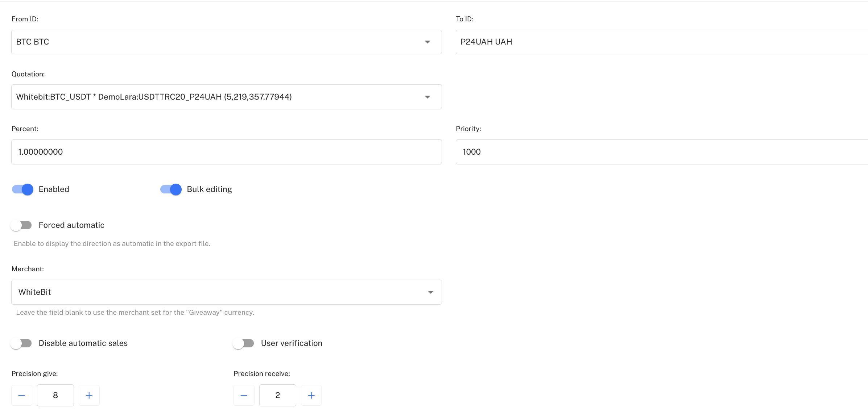
Task: Click the Merchant dropdown caret icon
Action: coord(430,292)
